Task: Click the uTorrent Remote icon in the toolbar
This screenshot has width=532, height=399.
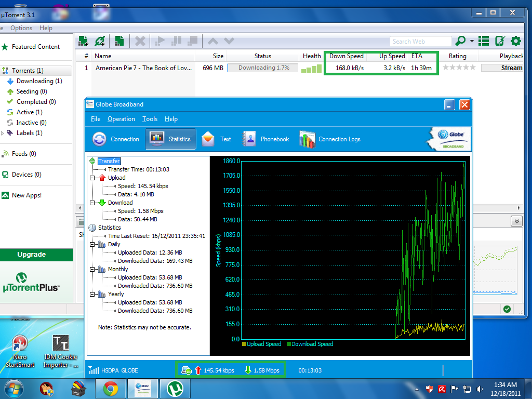Action: (x=500, y=41)
